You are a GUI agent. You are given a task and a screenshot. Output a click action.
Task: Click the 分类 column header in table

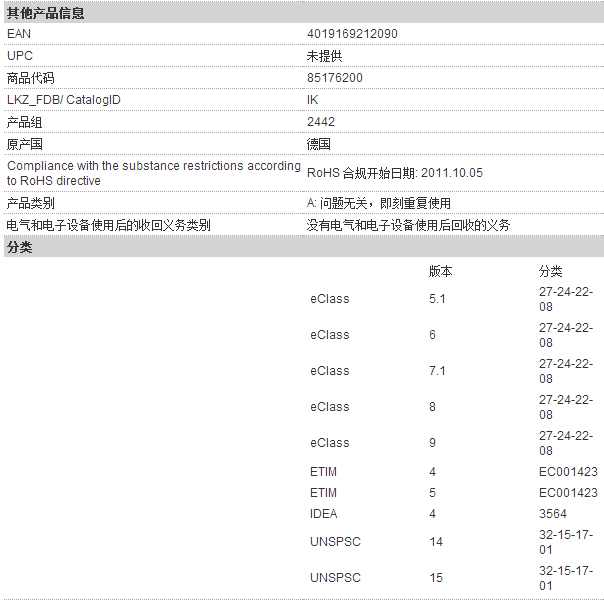click(x=550, y=271)
